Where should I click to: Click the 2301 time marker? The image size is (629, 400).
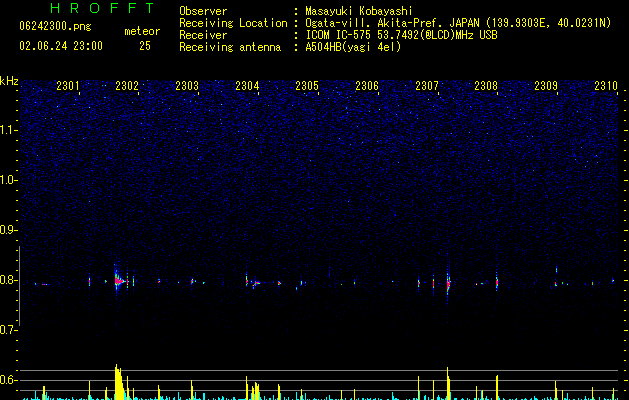pyautogui.click(x=68, y=85)
